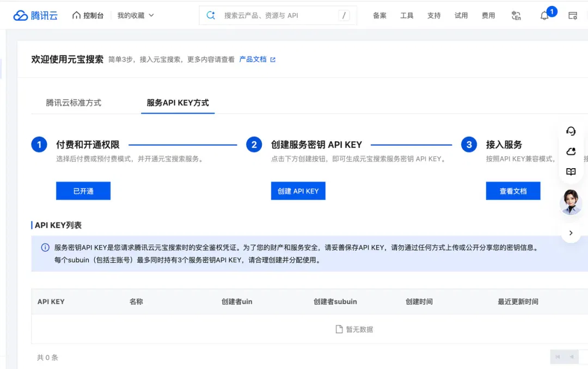Click the 创建服务密钥 API KEY step title

[x=316, y=145]
